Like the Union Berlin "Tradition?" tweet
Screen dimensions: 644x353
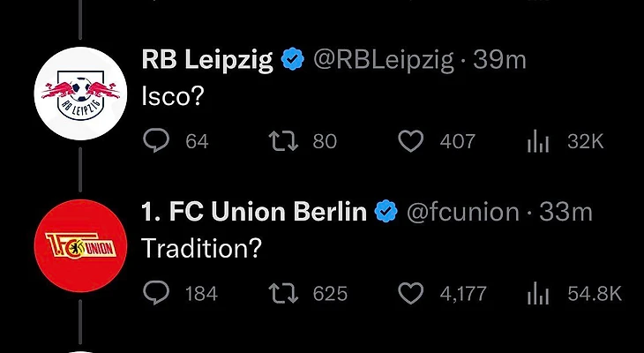coord(411,293)
